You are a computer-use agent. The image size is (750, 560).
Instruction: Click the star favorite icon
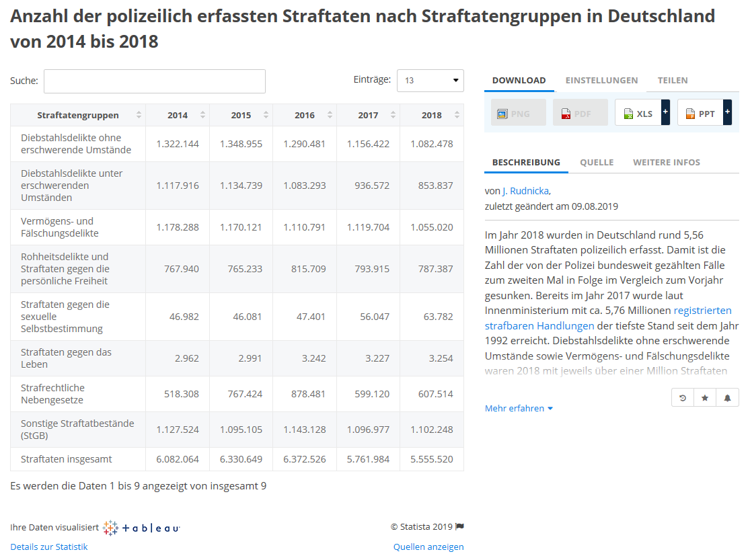pos(705,398)
